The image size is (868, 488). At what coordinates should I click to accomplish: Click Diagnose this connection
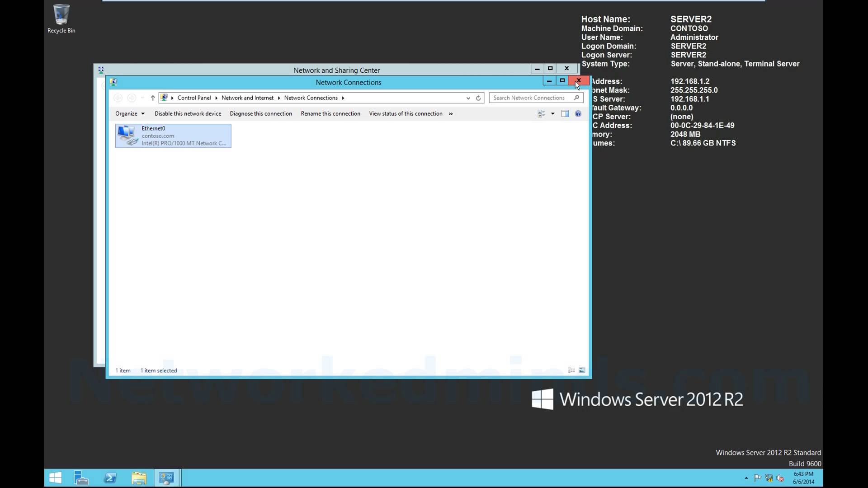pos(261,113)
